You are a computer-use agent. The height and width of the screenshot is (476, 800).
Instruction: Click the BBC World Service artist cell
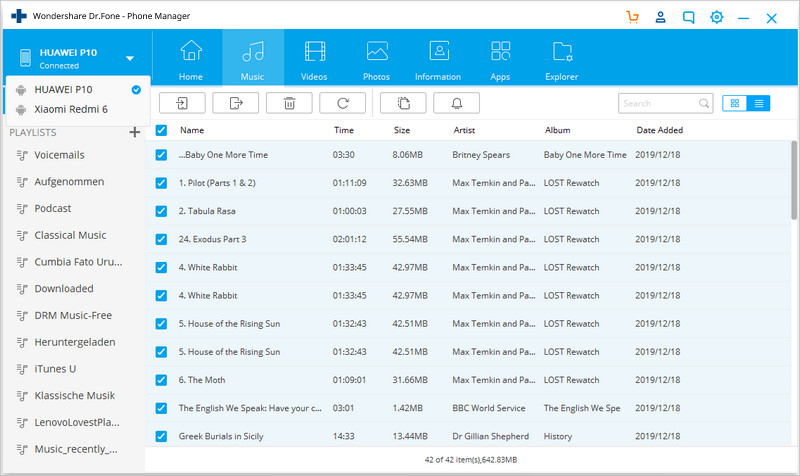point(489,408)
